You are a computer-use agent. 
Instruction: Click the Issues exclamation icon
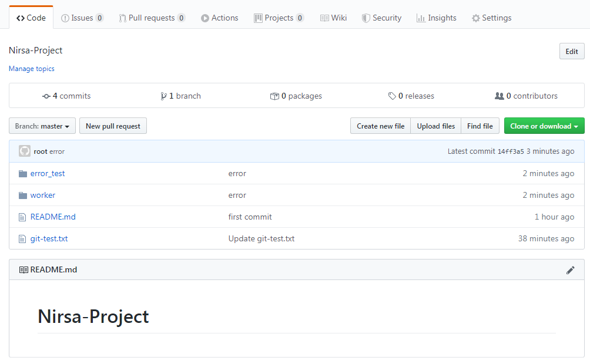pos(65,18)
